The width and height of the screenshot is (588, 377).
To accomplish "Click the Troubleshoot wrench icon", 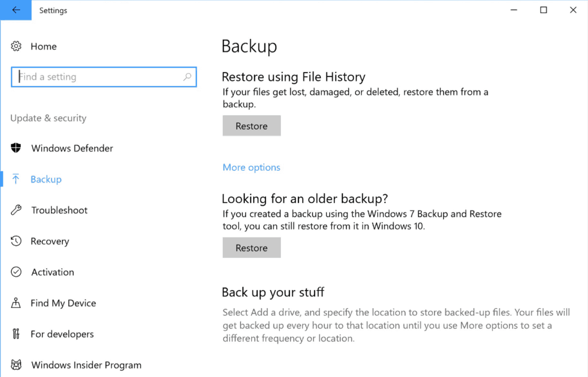I will (16, 210).
